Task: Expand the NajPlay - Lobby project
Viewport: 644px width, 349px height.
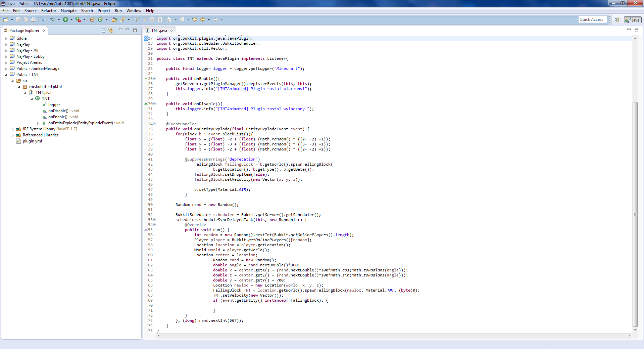Action: [x=6, y=57]
